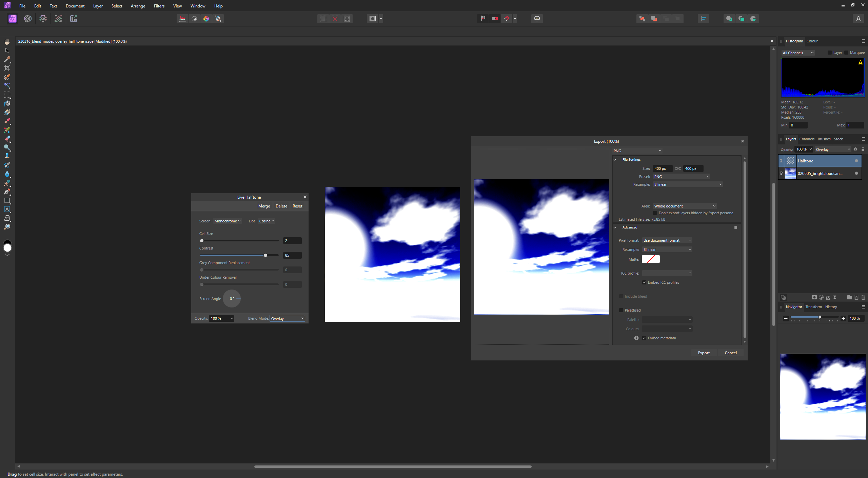This screenshot has width=868, height=478.
Task: Select the Zoom tool in the toolbar
Action: [7, 227]
